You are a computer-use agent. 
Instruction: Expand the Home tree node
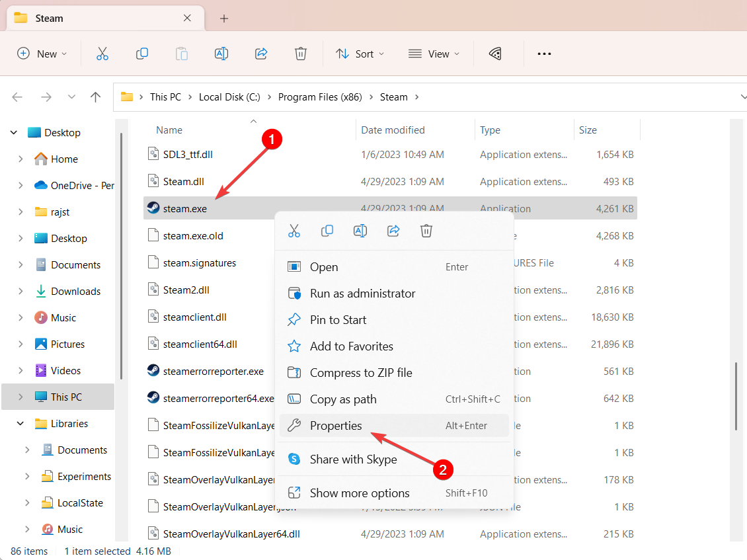click(x=20, y=159)
